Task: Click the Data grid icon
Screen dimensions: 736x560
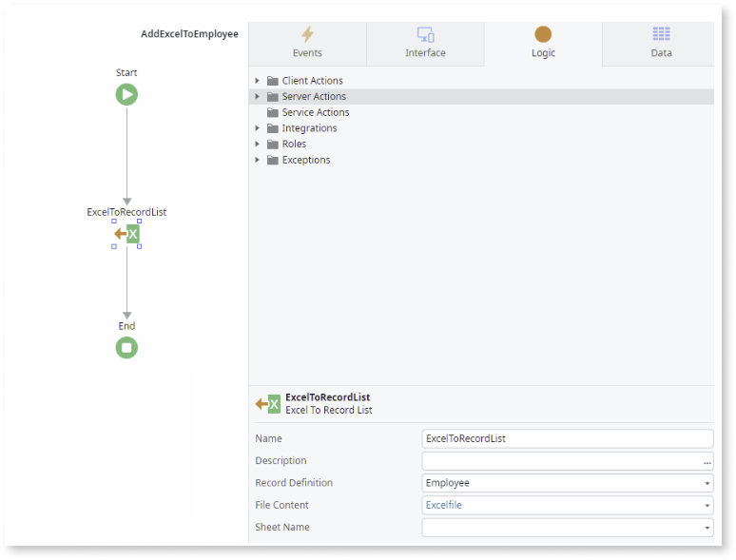Action: pyautogui.click(x=661, y=35)
